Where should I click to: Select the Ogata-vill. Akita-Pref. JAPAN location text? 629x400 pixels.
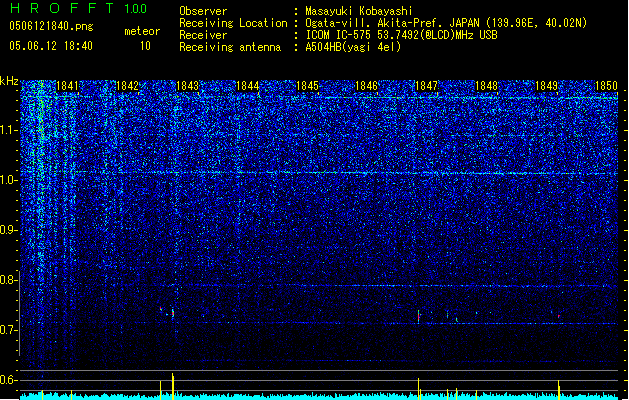pyautogui.click(x=446, y=23)
